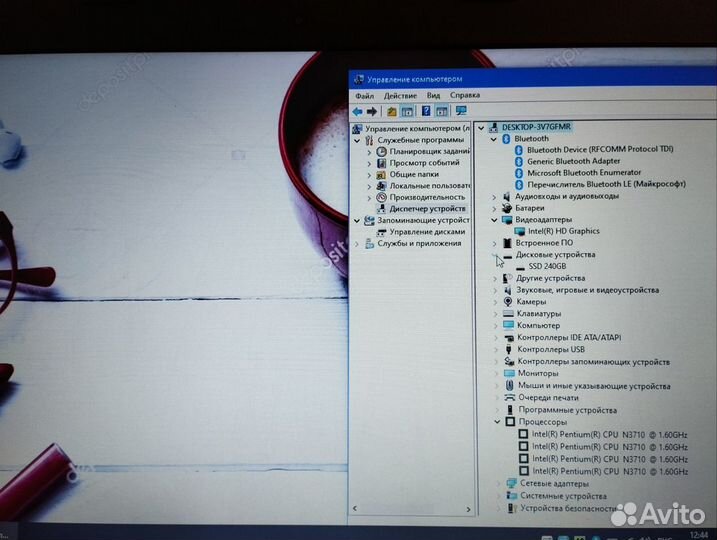
Task: Click the Аудиовходы и аудиовыходы icon
Action: tap(507, 197)
